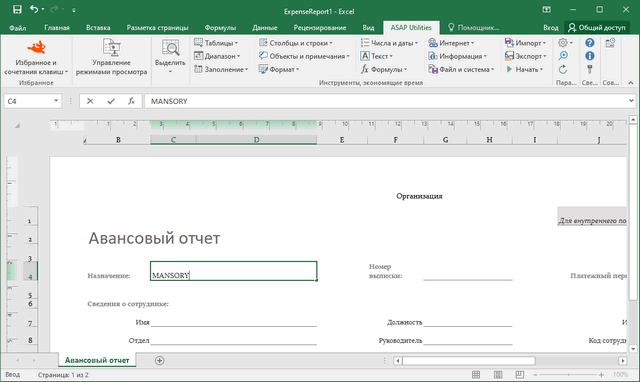Screen dimensions: 640x382
Task: Switch to Page Break Preview
Action: [x=520, y=374]
